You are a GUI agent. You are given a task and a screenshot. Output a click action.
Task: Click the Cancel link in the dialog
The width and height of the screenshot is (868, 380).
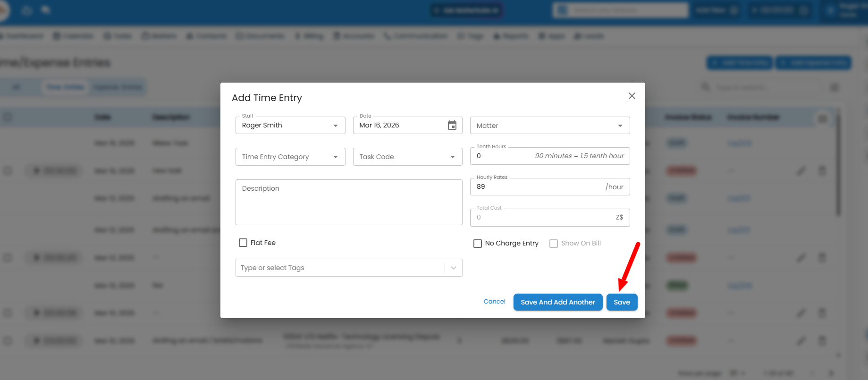(x=494, y=302)
